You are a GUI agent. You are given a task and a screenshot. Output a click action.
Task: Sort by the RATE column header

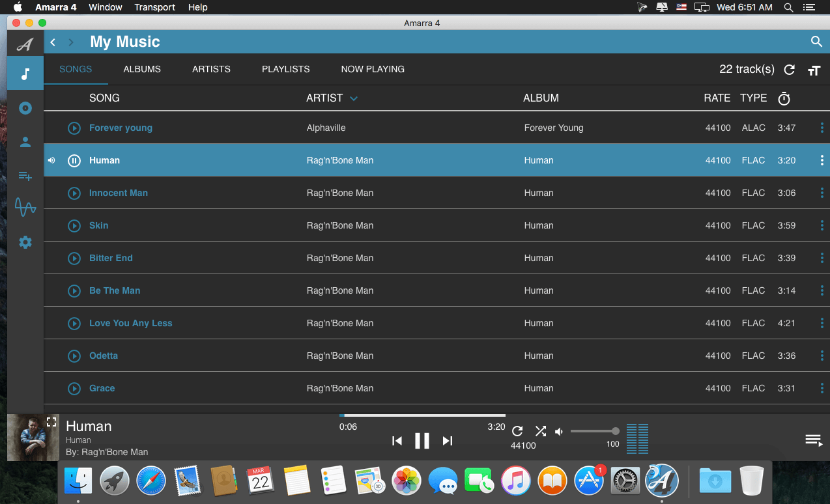(x=717, y=98)
